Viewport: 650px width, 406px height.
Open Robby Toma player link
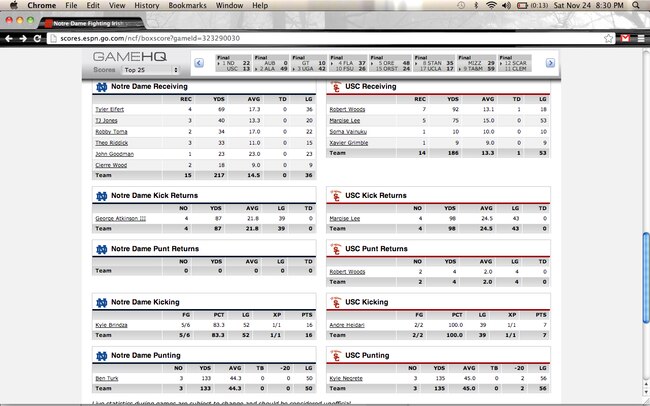coord(111,132)
